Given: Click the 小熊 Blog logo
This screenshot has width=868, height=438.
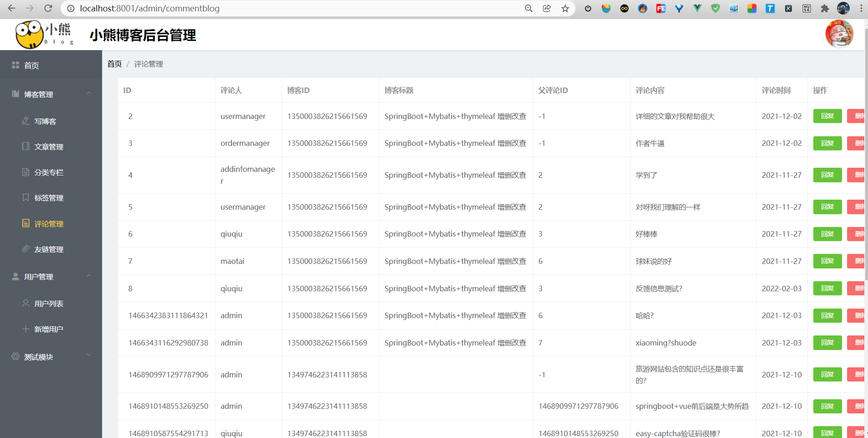Looking at the screenshot, I should (x=44, y=35).
